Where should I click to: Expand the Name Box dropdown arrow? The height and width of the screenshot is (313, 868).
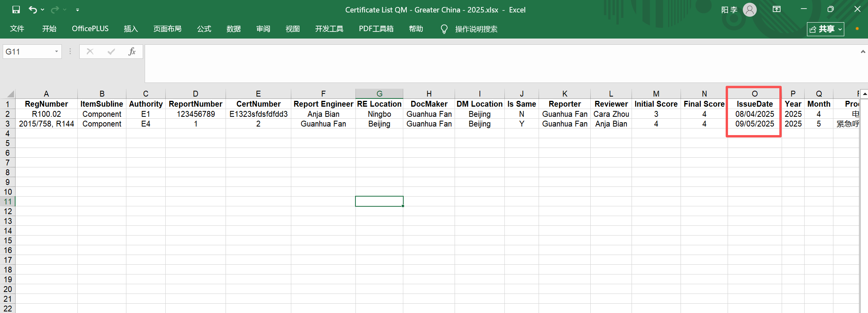(x=56, y=51)
